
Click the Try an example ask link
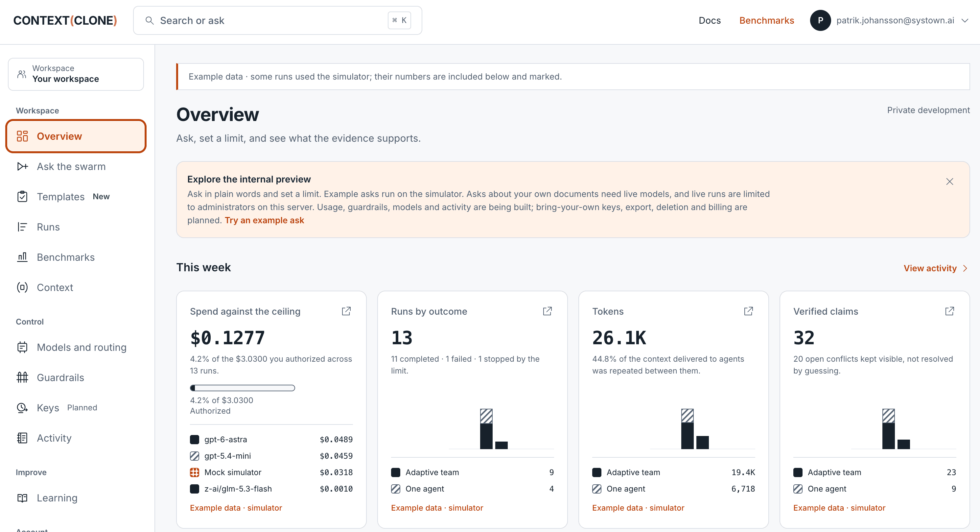[265, 220]
